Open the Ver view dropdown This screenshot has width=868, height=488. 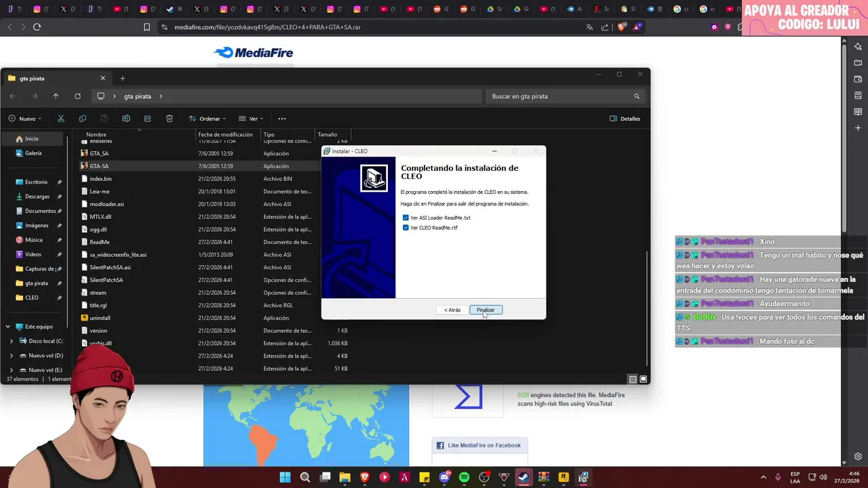point(251,119)
